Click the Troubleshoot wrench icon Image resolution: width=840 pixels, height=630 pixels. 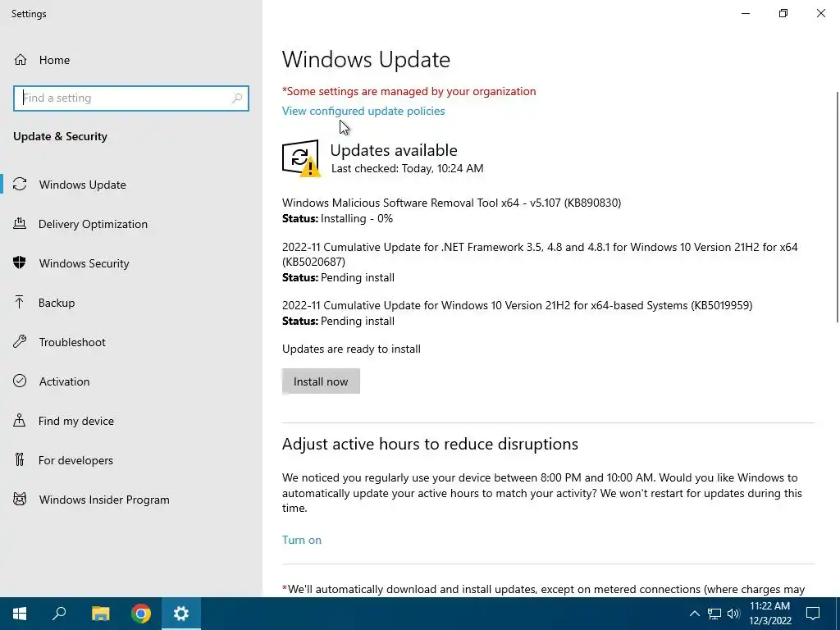click(x=20, y=342)
